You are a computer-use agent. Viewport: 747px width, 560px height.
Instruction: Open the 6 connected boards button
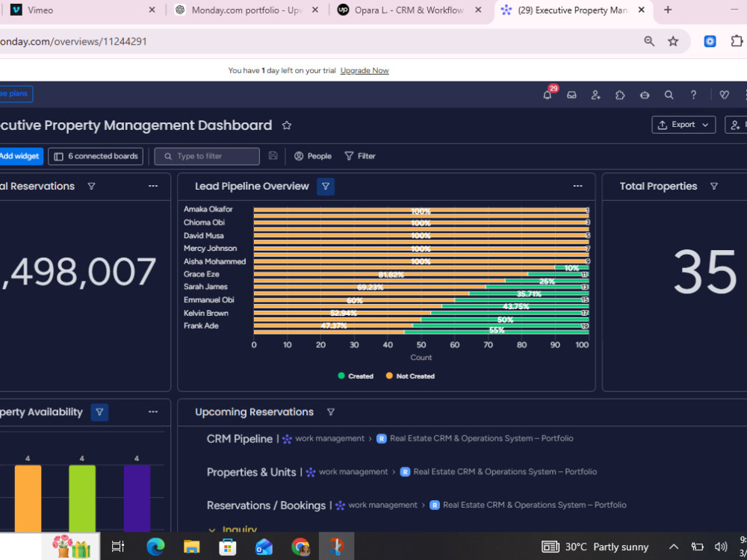tap(96, 156)
